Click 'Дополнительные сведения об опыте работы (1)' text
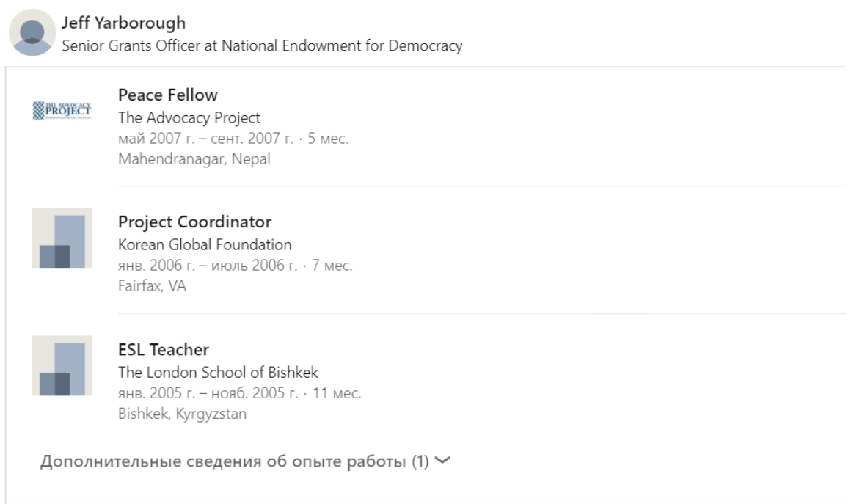This screenshot has width=865, height=504. point(235,461)
